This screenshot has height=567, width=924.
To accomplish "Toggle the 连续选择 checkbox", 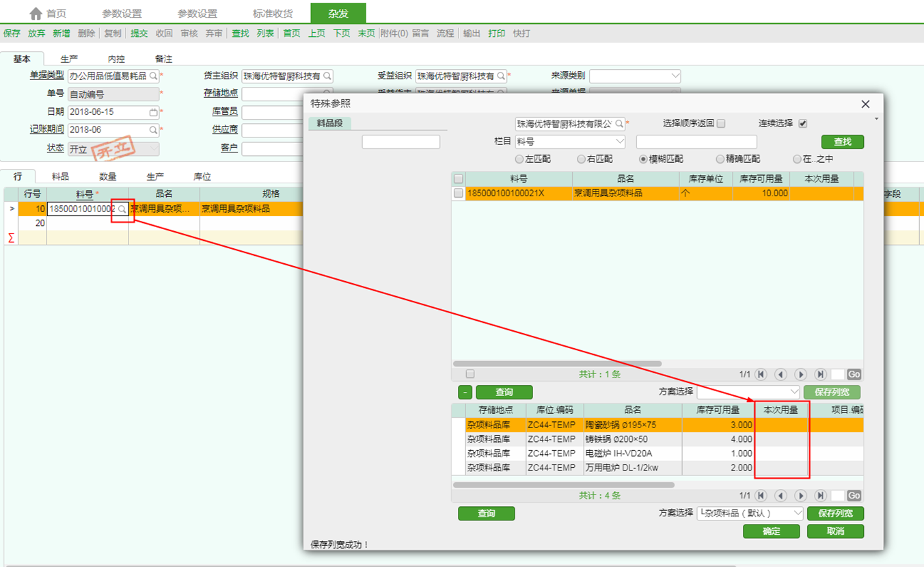I will click(x=803, y=124).
